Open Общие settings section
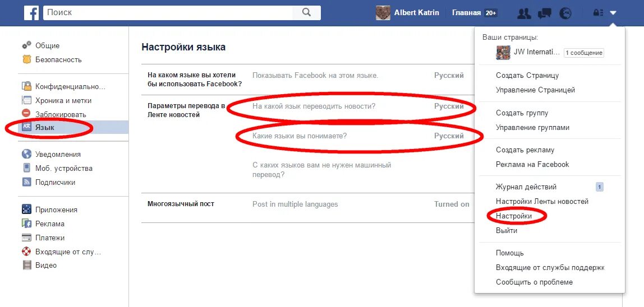The width and height of the screenshot is (644, 307). pyautogui.click(x=47, y=45)
